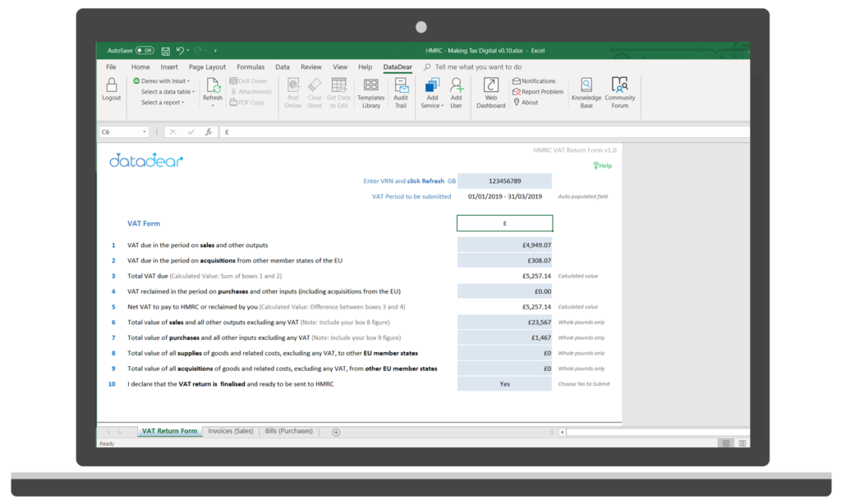The height and width of the screenshot is (504, 841).
Task: Open the View ribbon tab
Action: pyautogui.click(x=340, y=67)
